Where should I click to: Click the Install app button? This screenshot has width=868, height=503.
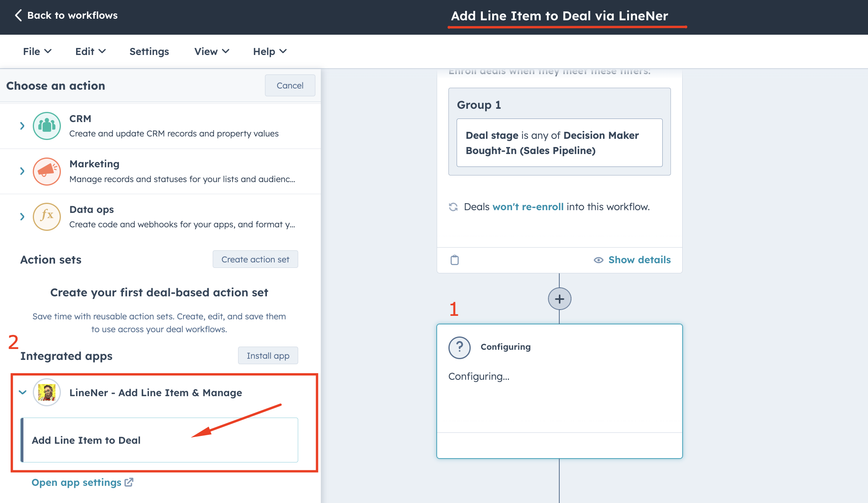click(269, 355)
